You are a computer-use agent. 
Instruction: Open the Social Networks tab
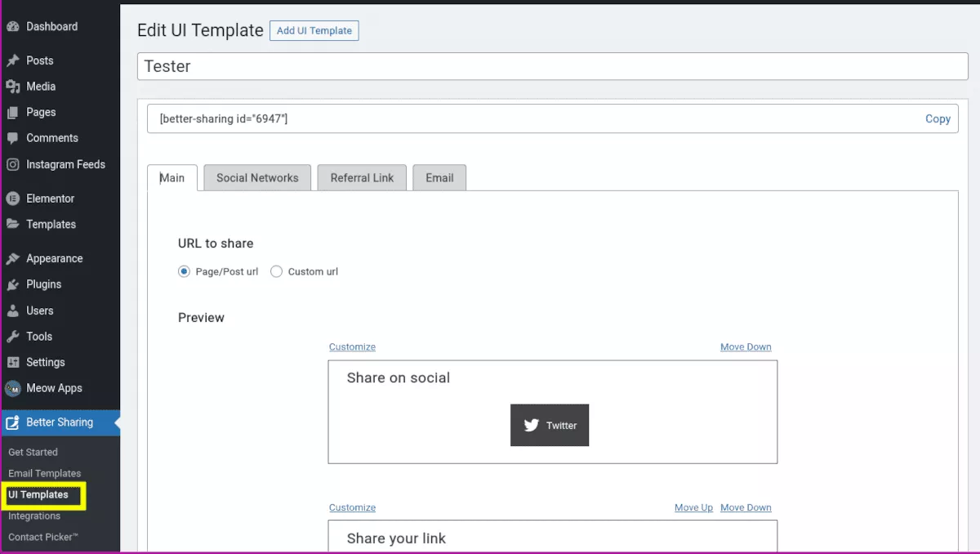click(x=257, y=178)
